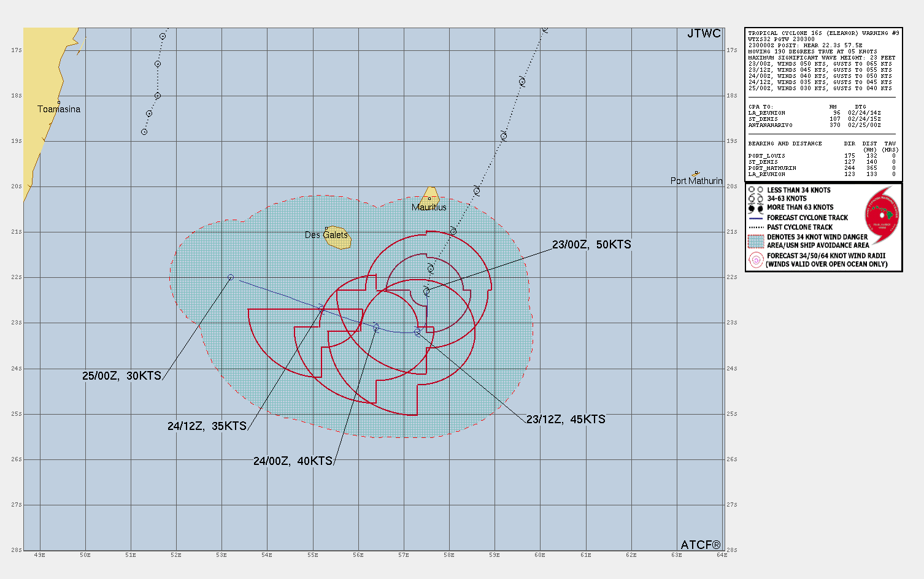
Task: Click the 'JTWC' label atop the map
Action: 704,34
